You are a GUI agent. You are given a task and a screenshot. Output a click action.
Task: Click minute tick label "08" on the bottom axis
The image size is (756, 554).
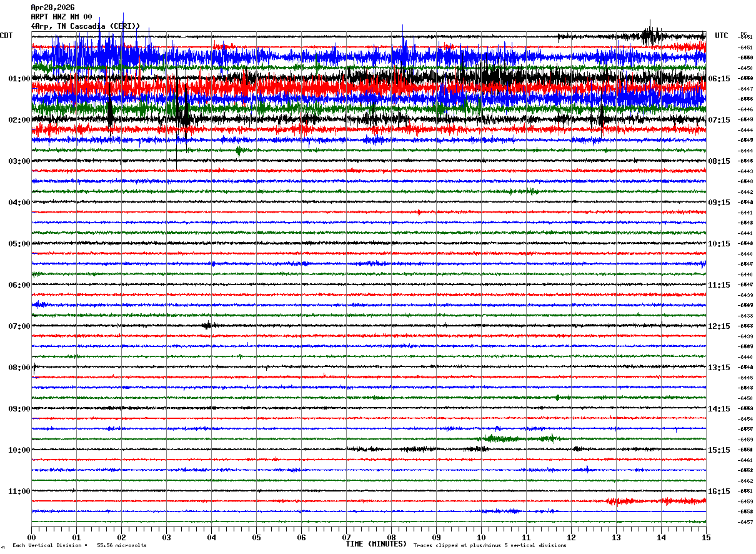click(x=391, y=537)
